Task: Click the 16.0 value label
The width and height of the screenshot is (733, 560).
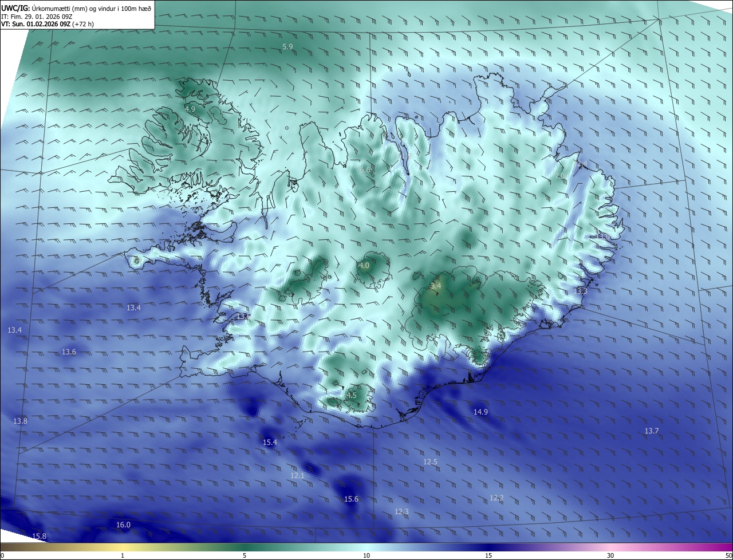Action: click(x=123, y=524)
